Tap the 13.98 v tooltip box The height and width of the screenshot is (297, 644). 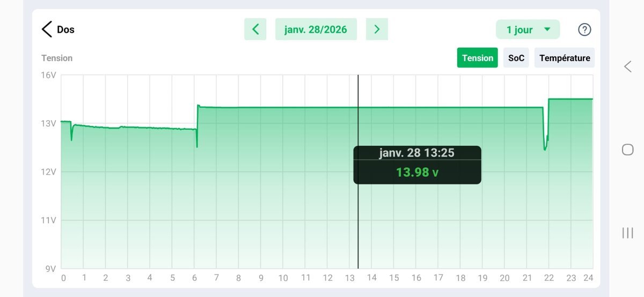(417, 165)
